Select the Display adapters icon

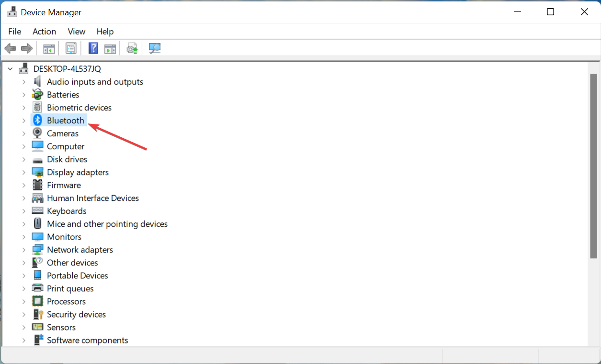37,172
